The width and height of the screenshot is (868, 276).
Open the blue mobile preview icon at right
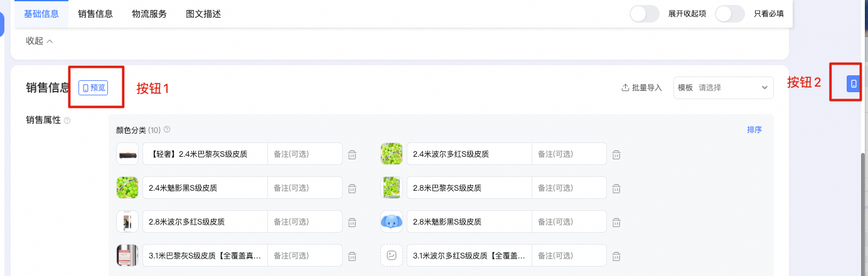[x=853, y=84]
